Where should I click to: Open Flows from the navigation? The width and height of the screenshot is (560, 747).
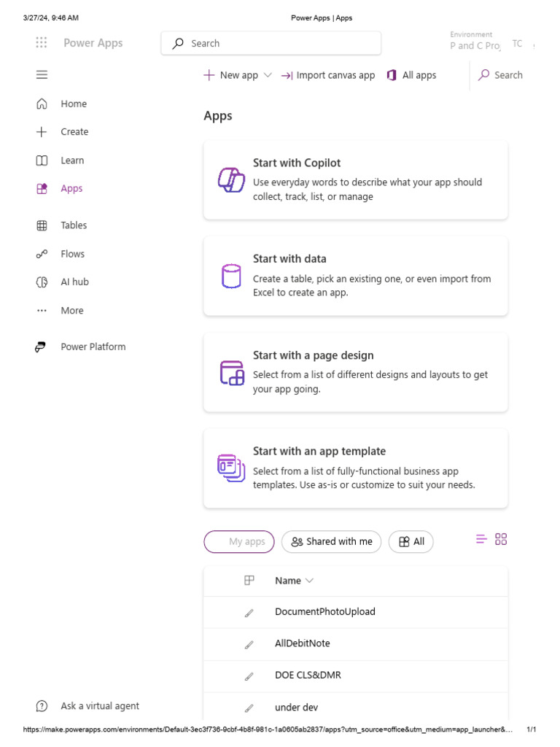(72, 254)
